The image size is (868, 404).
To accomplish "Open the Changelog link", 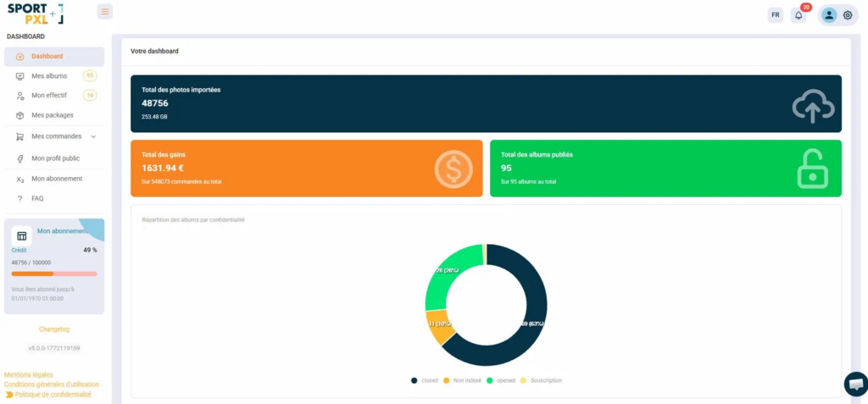I will (54, 329).
